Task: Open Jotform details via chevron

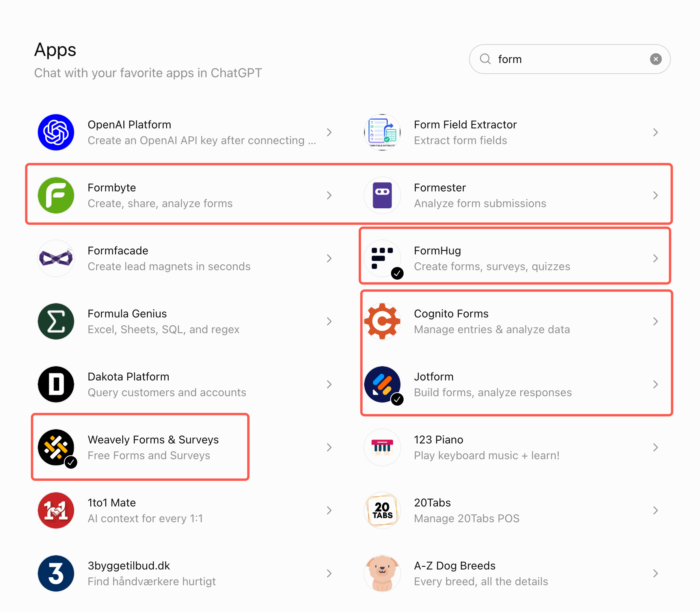Action: click(x=655, y=384)
